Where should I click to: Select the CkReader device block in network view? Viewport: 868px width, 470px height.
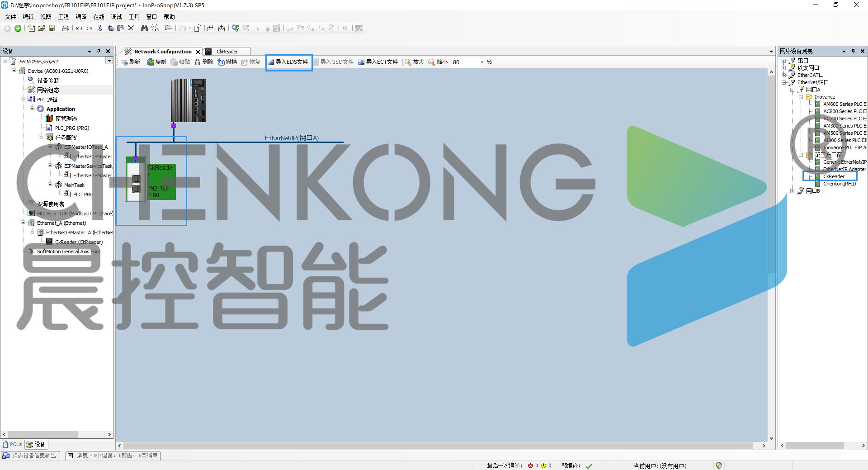[151, 179]
